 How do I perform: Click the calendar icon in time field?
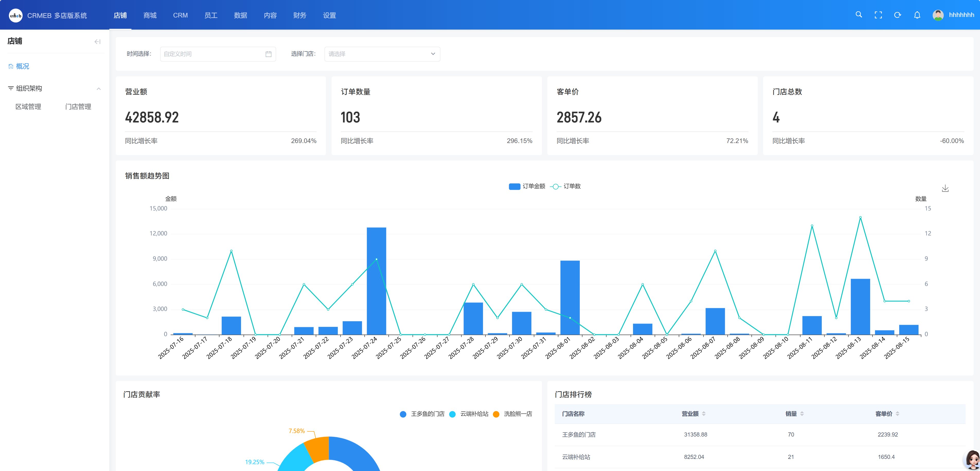click(x=268, y=54)
